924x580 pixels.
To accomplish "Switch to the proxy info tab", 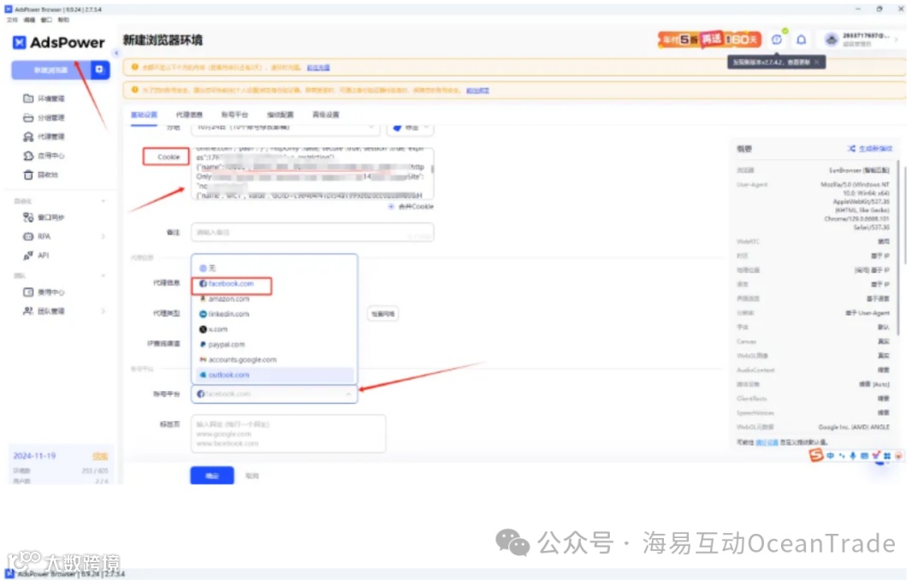I will [x=189, y=115].
